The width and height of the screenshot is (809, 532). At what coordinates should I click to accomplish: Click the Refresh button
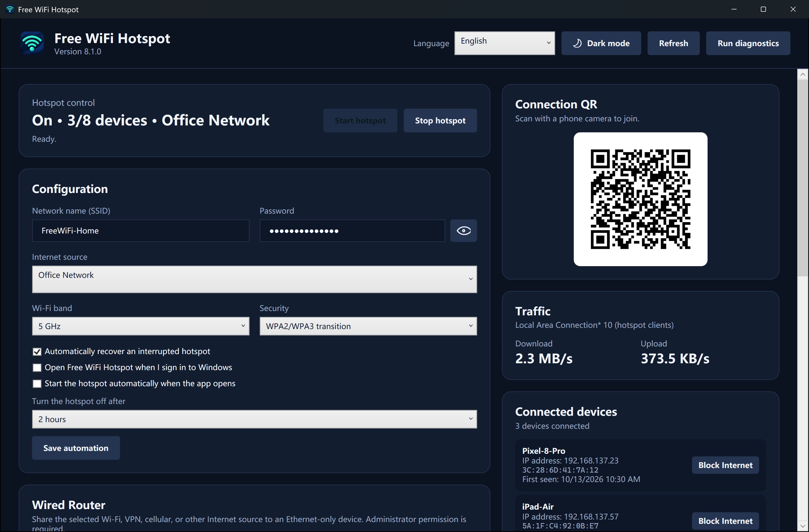(673, 43)
